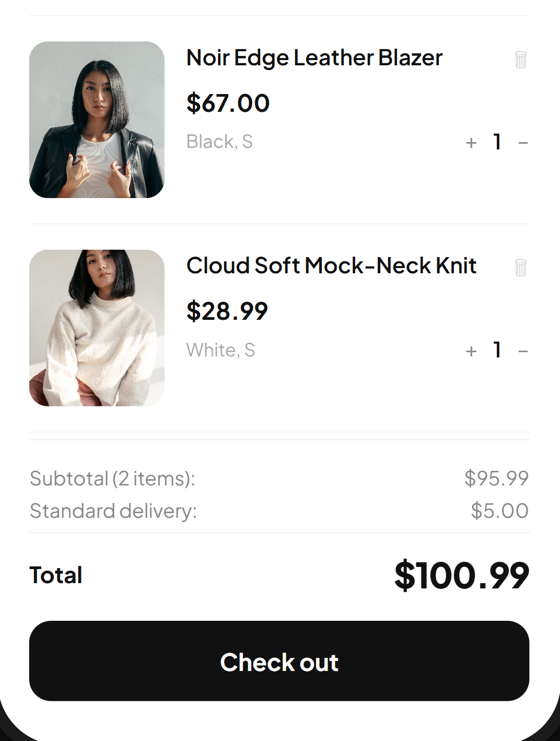
Task: Decrease quantity of Noir Edge Leather Blazer
Action: click(522, 142)
